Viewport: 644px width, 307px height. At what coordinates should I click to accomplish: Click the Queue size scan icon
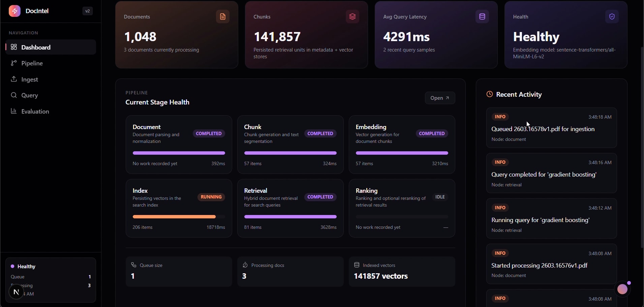click(x=134, y=265)
